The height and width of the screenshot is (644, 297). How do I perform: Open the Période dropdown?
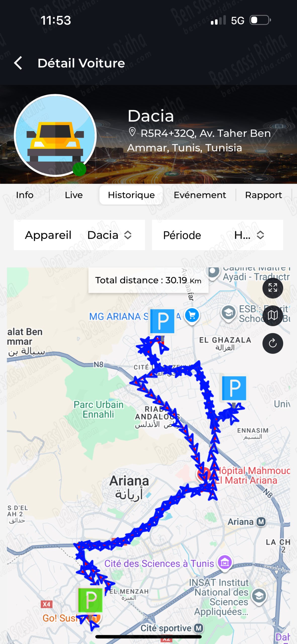click(217, 235)
